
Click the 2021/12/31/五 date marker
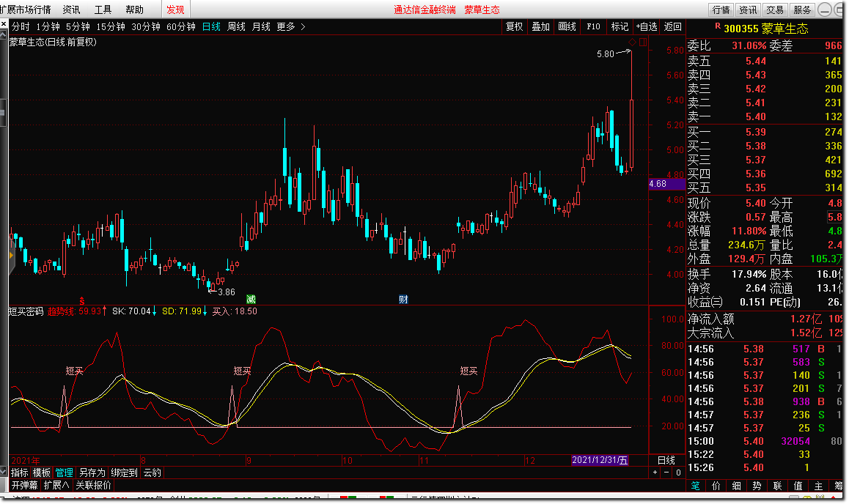[x=600, y=460]
